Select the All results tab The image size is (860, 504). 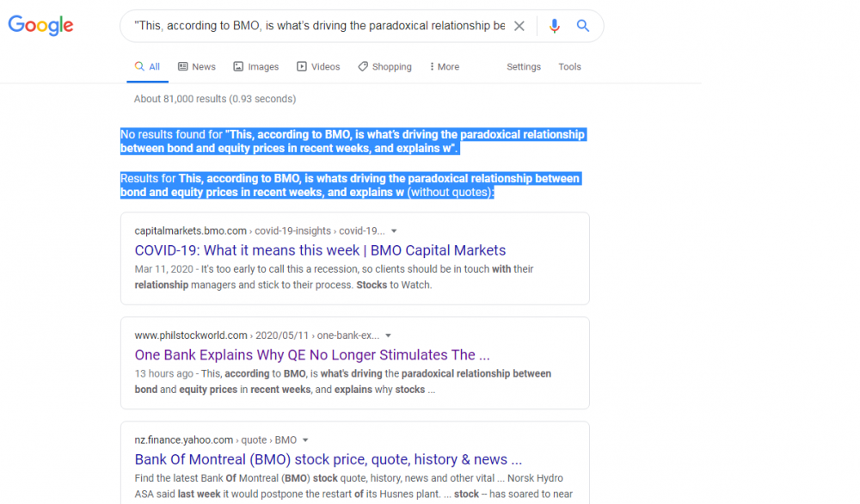pyautogui.click(x=148, y=67)
